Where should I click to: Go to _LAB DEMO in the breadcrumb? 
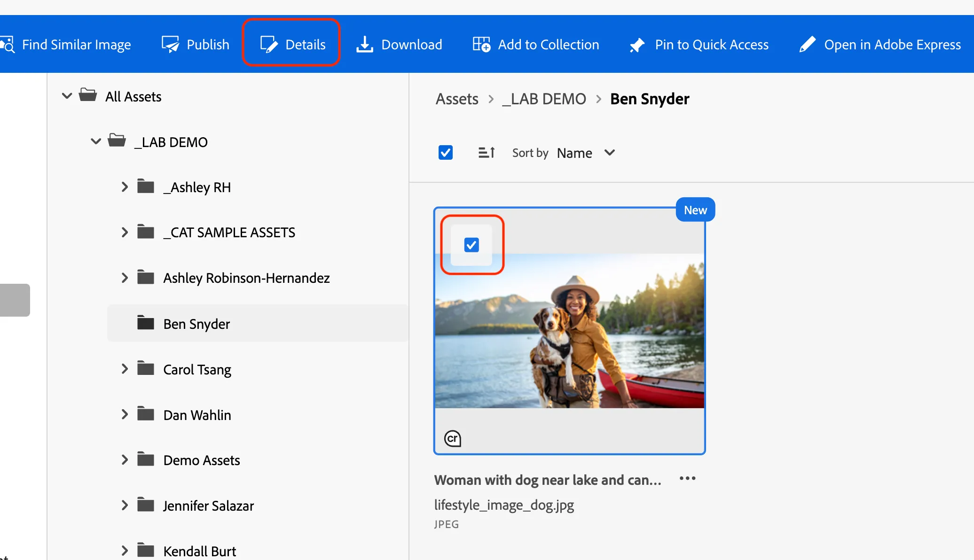click(x=544, y=99)
